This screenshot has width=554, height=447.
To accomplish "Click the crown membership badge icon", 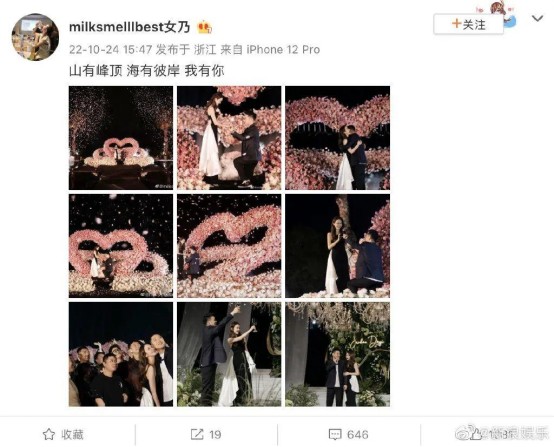I will 205,27.
